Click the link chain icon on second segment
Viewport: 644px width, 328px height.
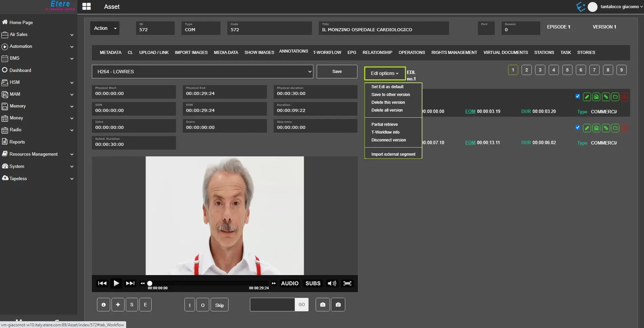click(x=606, y=128)
